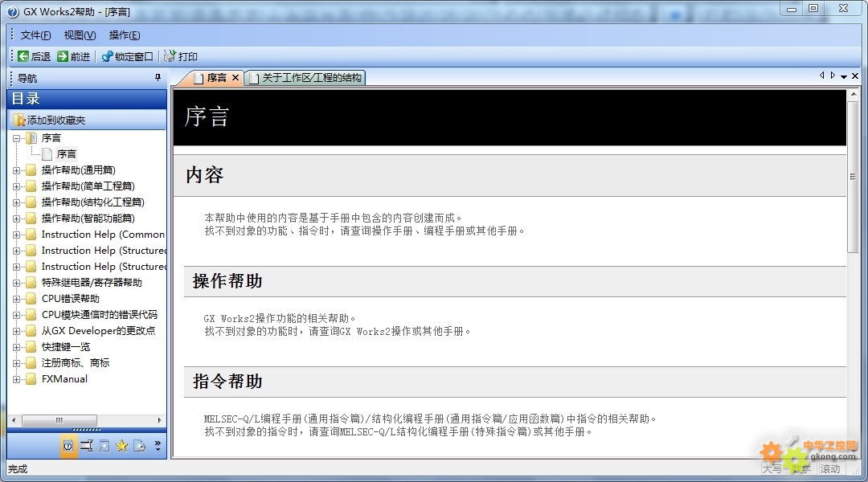Click the 完成 status bar text

coord(18,469)
